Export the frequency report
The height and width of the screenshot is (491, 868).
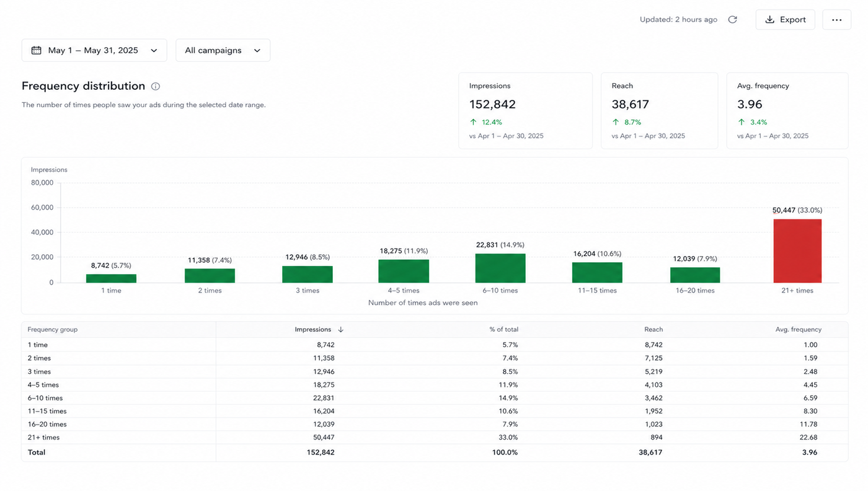(785, 20)
